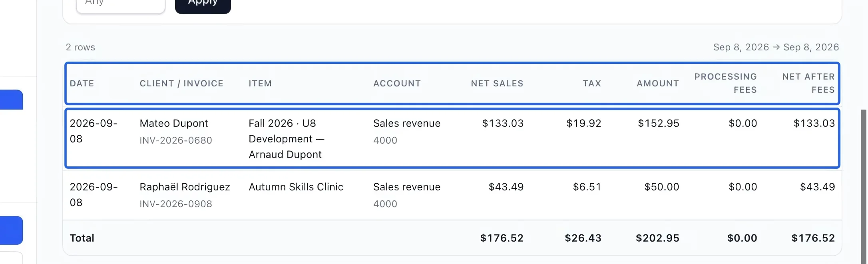The height and width of the screenshot is (264, 868).
Task: Click the TAX column header
Action: click(592, 83)
